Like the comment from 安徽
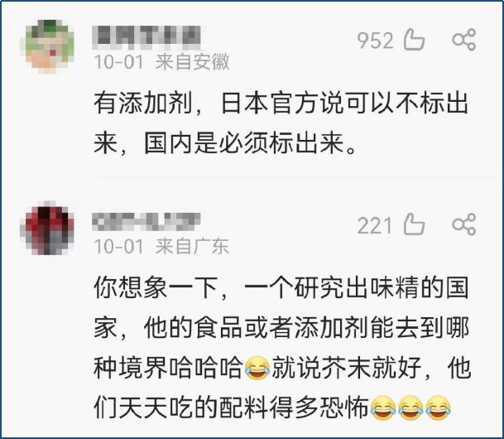504x439 pixels. pyautogui.click(x=414, y=40)
